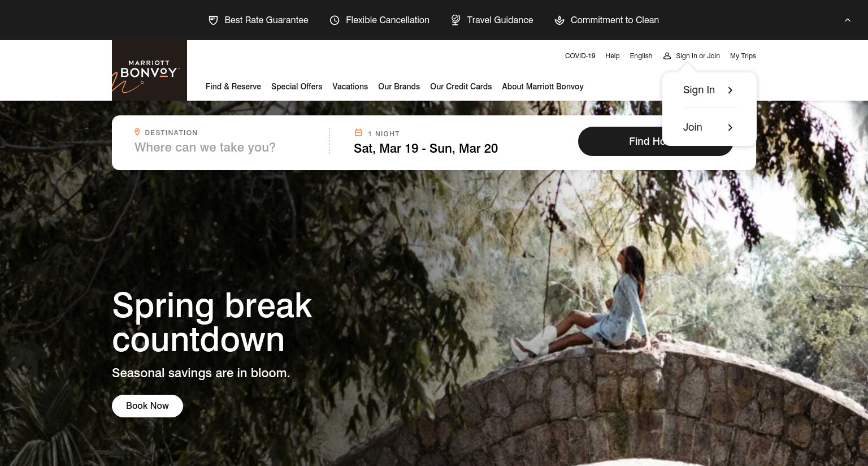Click the calendar icon next to 1 Night
Screen dimensions: 868x466
[358, 133]
